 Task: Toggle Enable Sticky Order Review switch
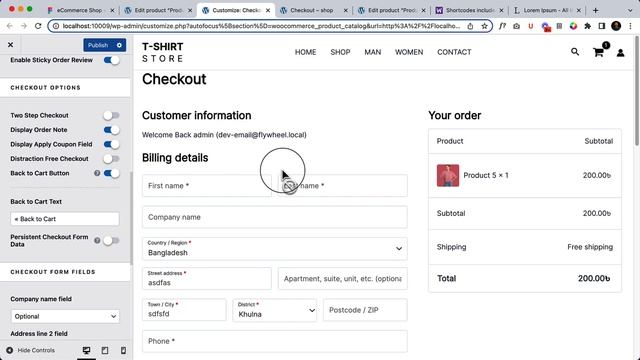pos(111,60)
